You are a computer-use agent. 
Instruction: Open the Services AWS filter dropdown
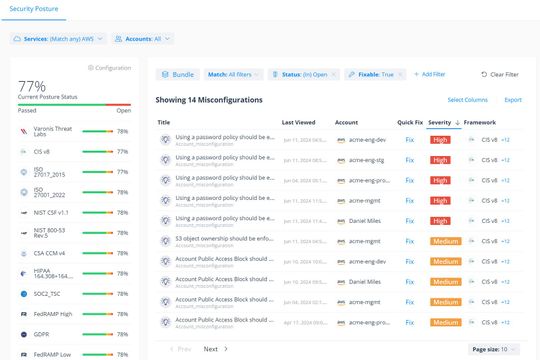pos(58,39)
